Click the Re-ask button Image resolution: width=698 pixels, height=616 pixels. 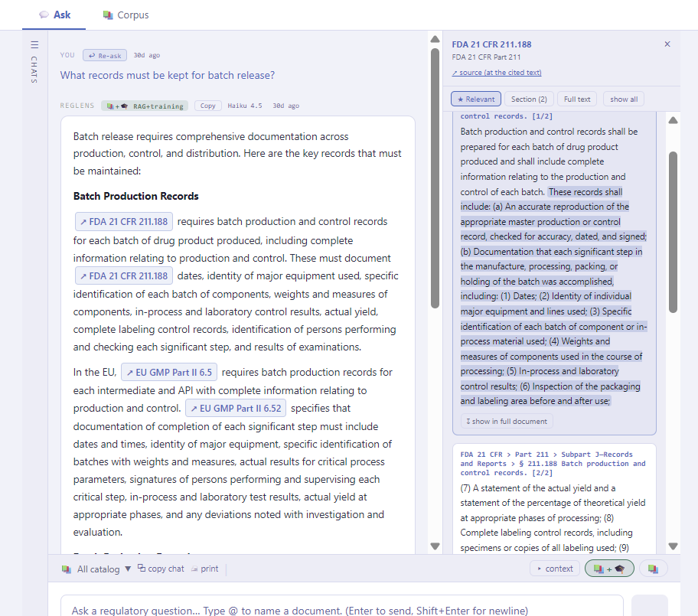105,55
